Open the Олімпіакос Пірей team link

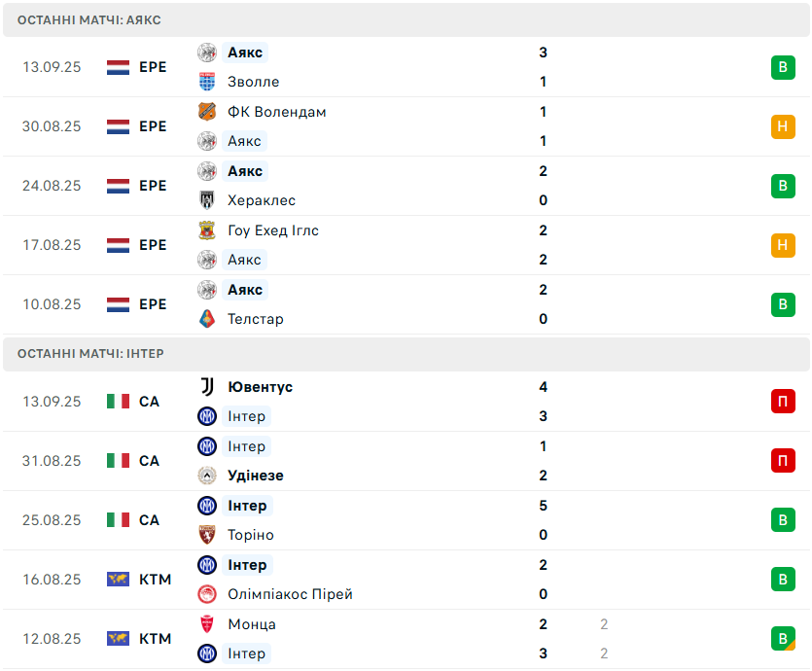(x=290, y=594)
